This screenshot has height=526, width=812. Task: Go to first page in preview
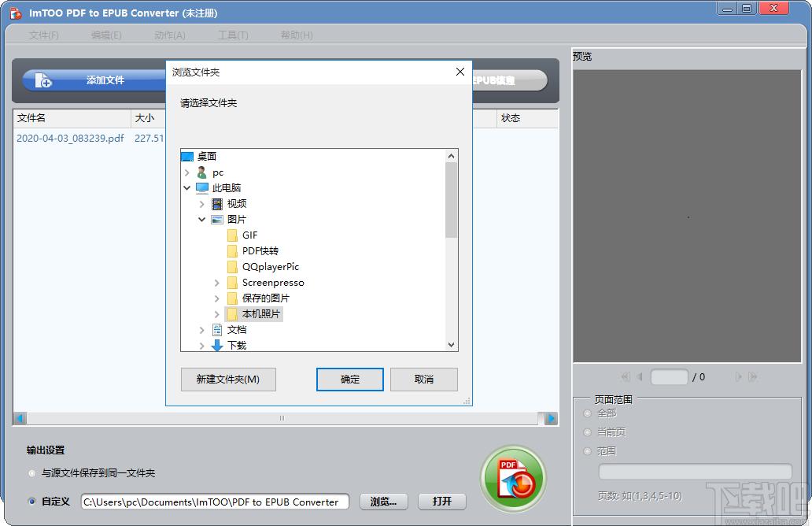[x=626, y=376]
